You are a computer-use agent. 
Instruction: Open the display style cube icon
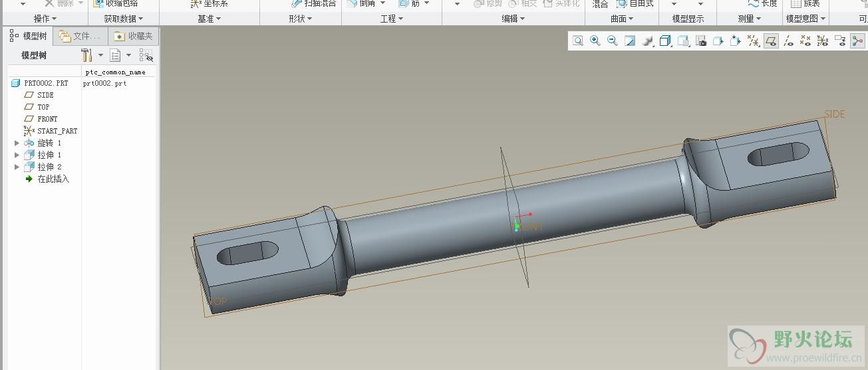coord(665,41)
